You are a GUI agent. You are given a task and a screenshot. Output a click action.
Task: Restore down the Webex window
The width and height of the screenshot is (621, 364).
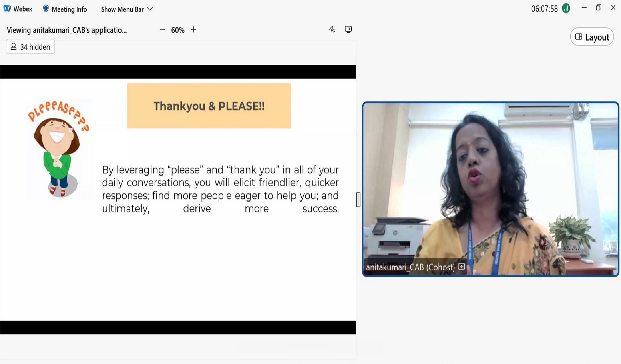[598, 8]
